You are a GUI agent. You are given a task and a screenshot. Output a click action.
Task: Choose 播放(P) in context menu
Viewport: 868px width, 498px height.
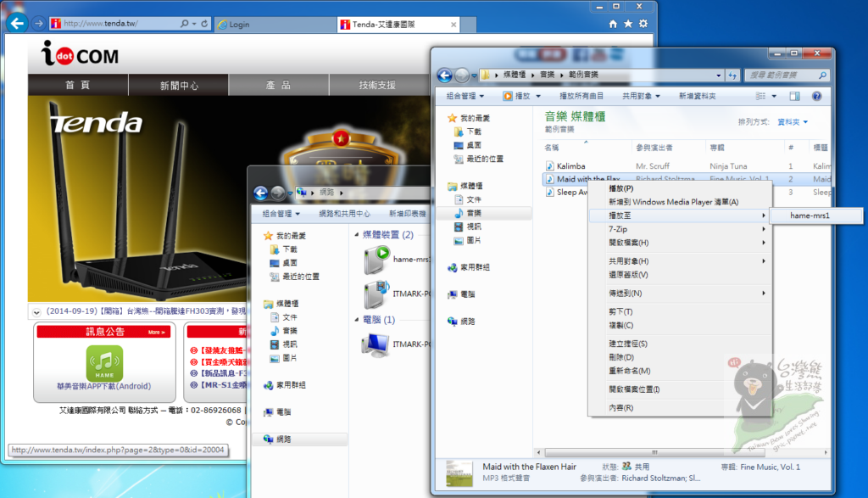680,189
